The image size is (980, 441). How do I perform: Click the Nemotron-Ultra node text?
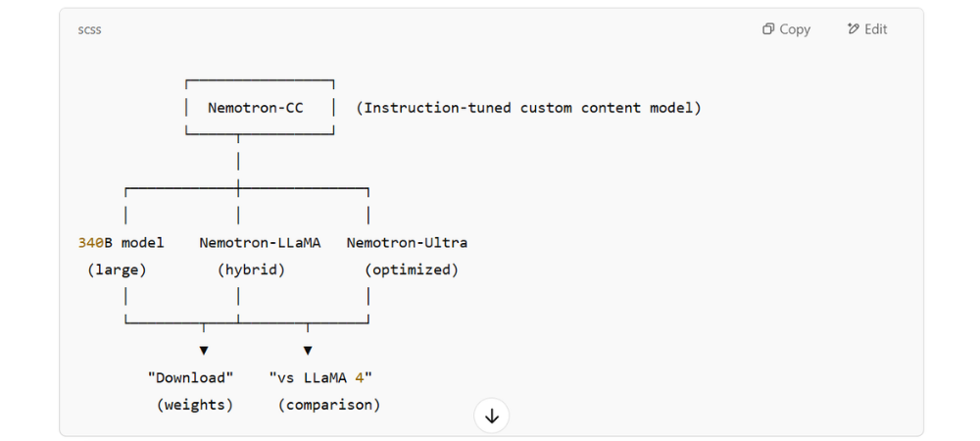pos(407,242)
